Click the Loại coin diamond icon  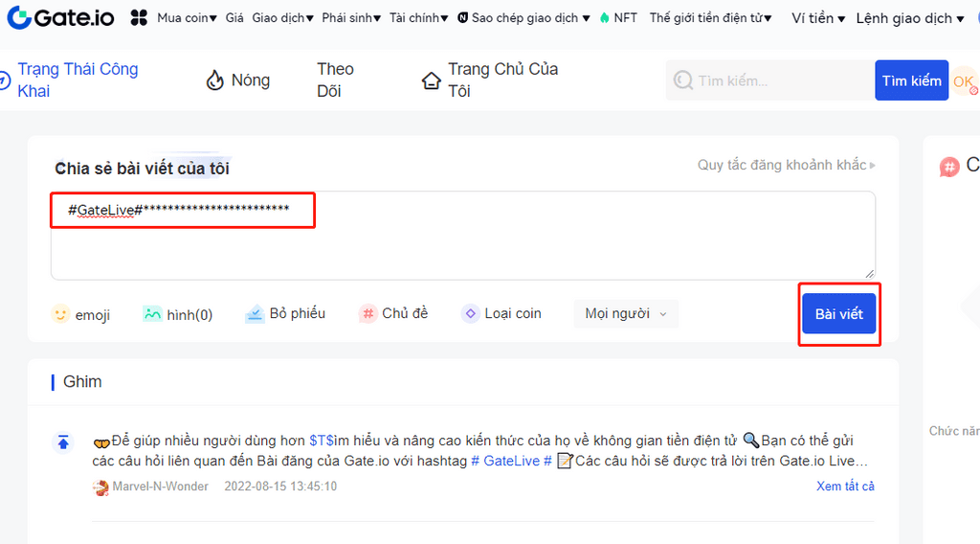point(470,314)
